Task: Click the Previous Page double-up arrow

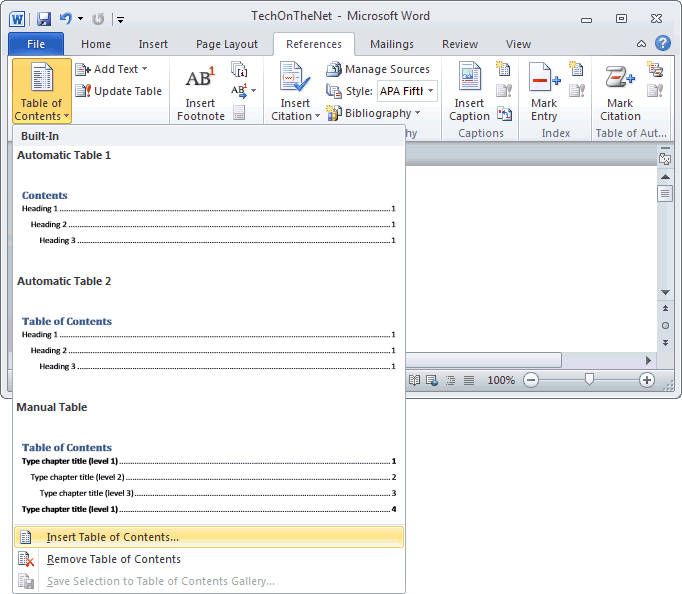Action: (x=665, y=308)
